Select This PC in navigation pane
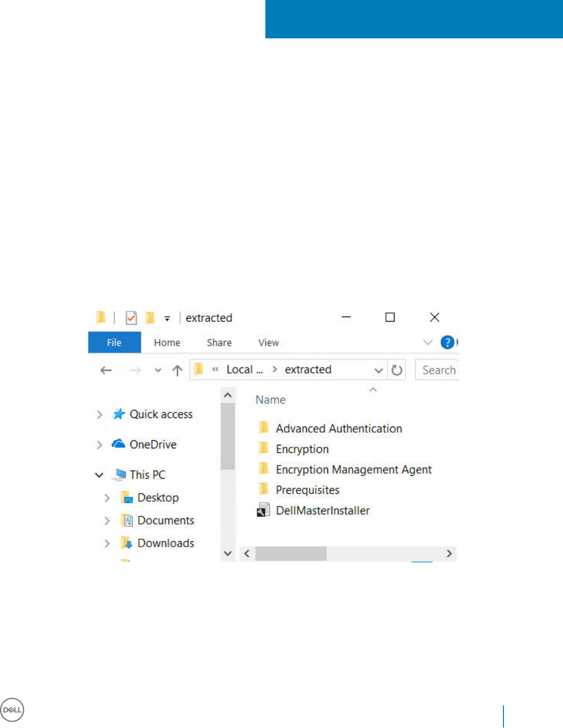This screenshot has width=563, height=728. [147, 475]
